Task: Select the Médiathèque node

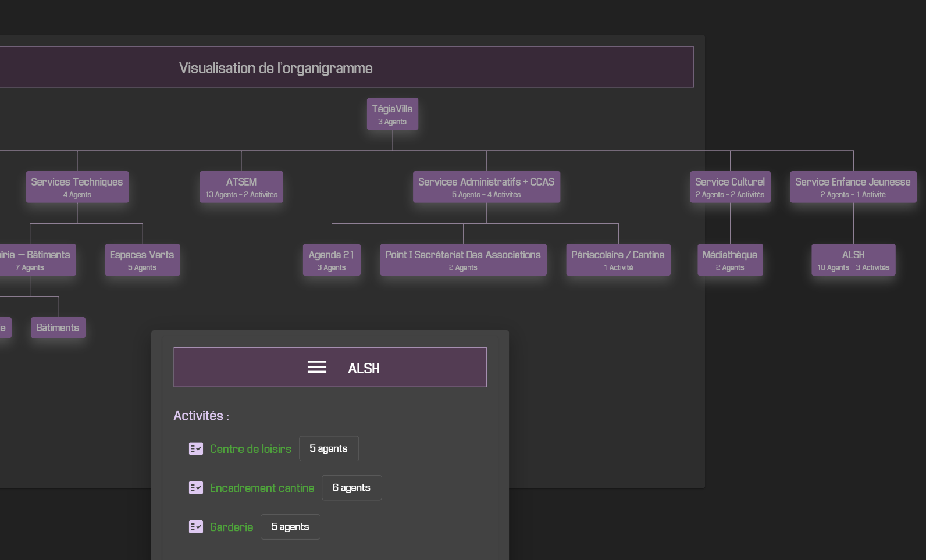Action: pos(730,260)
